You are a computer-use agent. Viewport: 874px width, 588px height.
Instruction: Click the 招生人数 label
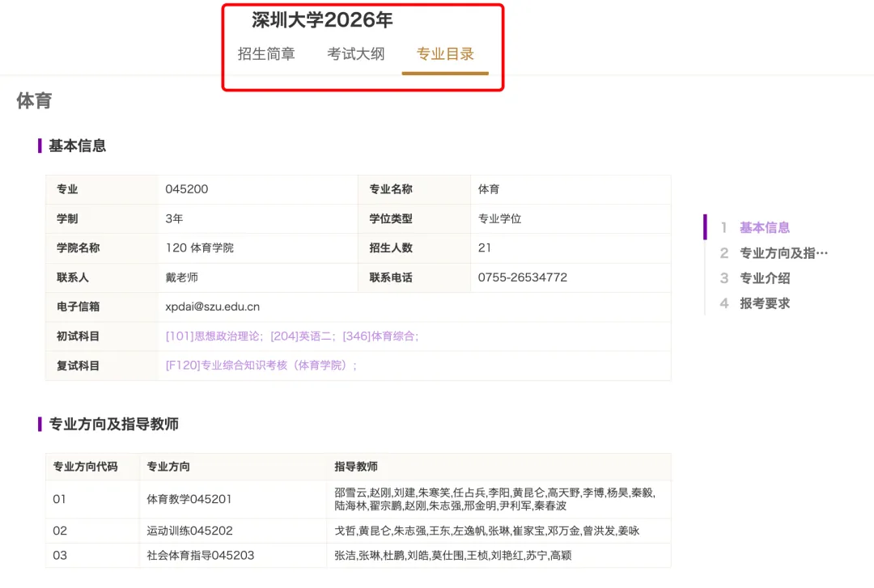(391, 247)
